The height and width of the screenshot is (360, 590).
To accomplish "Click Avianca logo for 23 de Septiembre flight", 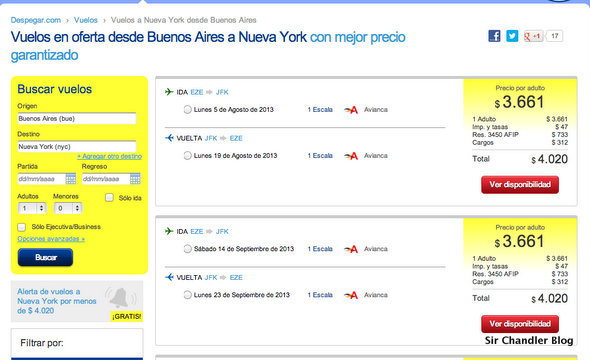I will click(x=351, y=295).
